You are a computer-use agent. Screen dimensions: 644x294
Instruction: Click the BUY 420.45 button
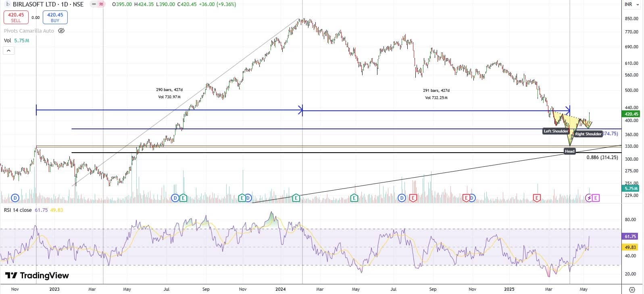(x=55, y=17)
